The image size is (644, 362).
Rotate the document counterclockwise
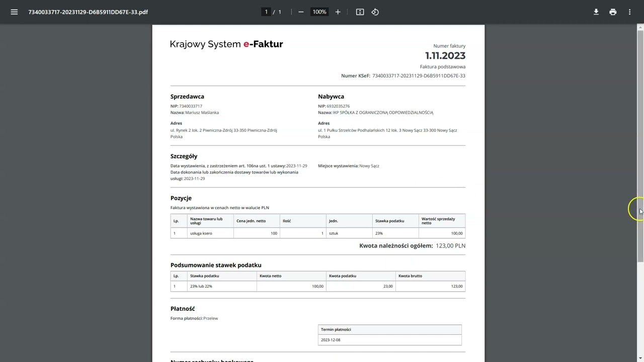tap(375, 12)
